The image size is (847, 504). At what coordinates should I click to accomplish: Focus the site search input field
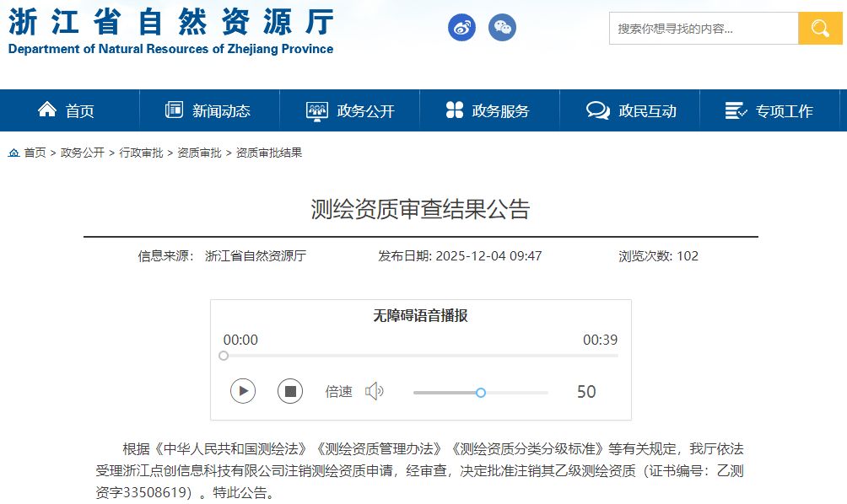(703, 29)
